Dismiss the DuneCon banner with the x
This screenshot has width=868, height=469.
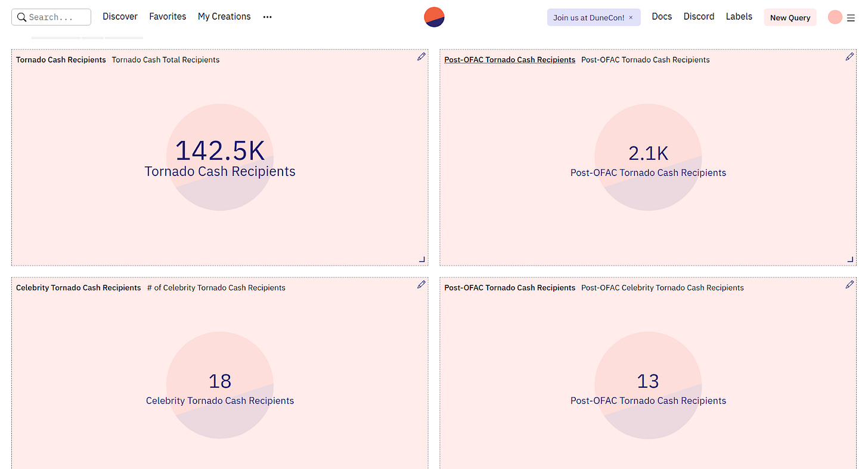pos(631,17)
